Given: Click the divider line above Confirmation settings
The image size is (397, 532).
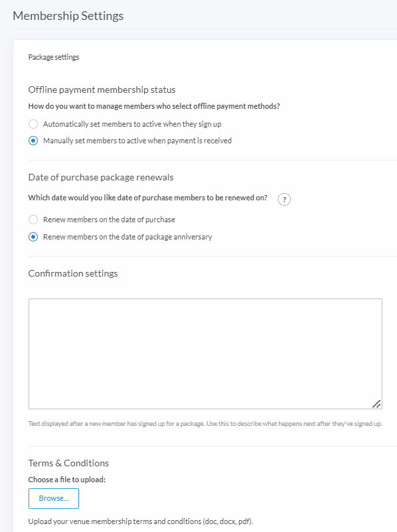Looking at the screenshot, I should click(212, 257).
